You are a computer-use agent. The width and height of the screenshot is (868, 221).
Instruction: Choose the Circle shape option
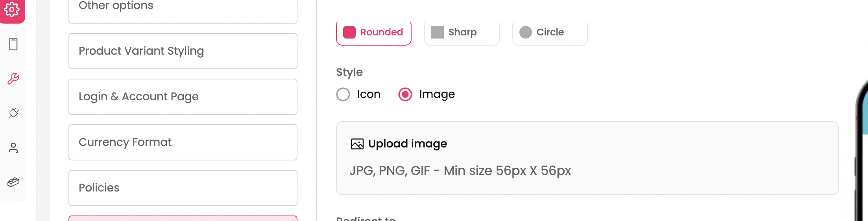(x=550, y=32)
